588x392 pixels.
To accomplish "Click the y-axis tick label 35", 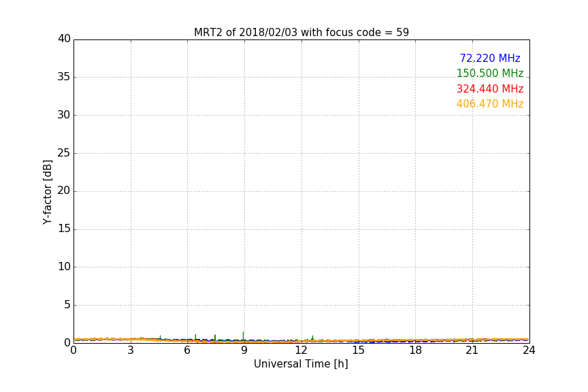I will [x=64, y=77].
